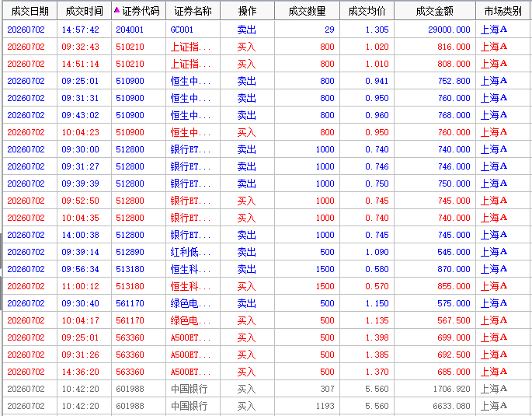Click average price 0.570
The height and width of the screenshot is (416, 532).
pos(377,286)
